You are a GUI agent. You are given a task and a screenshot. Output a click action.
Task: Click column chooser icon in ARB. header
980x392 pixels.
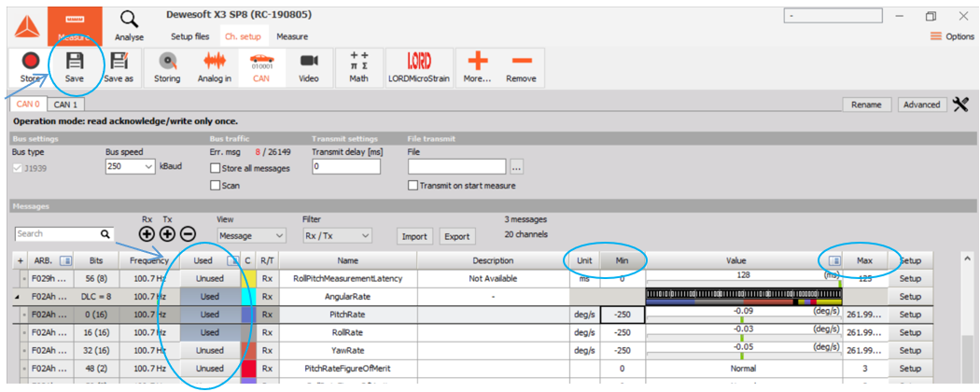click(x=64, y=260)
